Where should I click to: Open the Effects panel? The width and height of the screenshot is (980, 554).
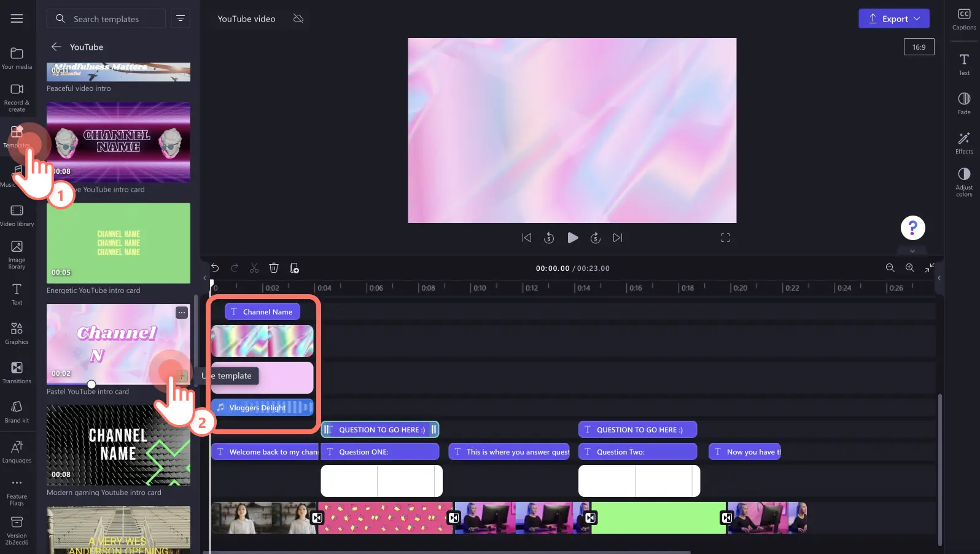click(x=964, y=143)
